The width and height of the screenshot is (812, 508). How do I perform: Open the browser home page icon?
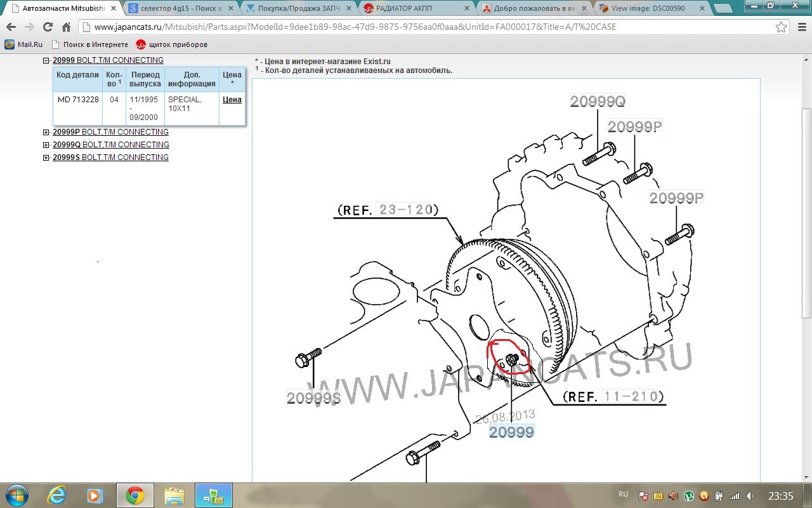point(66,27)
